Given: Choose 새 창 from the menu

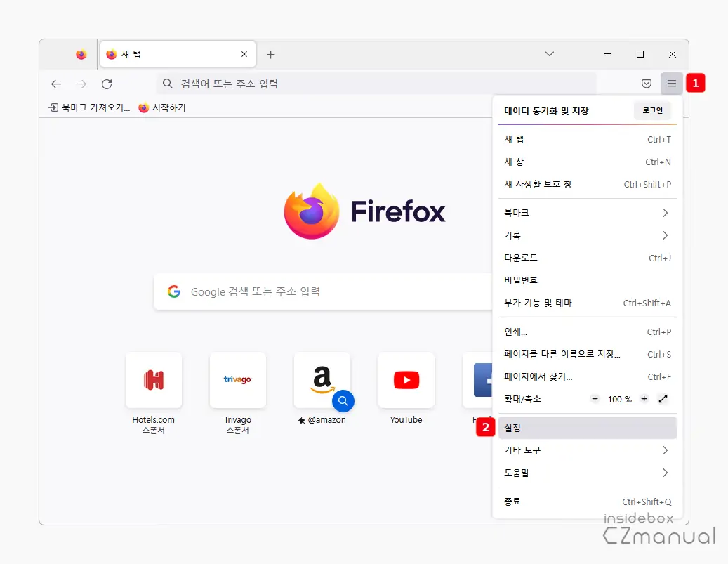Looking at the screenshot, I should click(x=588, y=162).
